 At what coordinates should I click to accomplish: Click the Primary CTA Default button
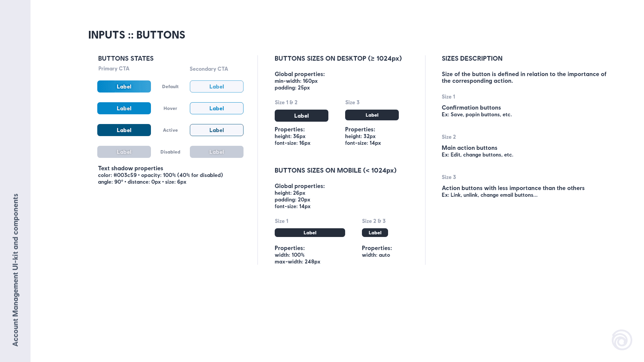pyautogui.click(x=124, y=86)
